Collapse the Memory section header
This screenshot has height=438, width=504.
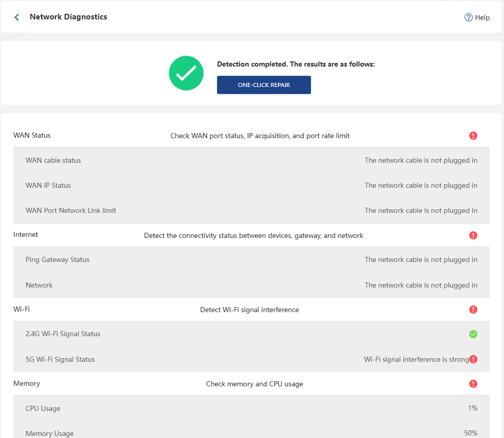(x=251, y=384)
